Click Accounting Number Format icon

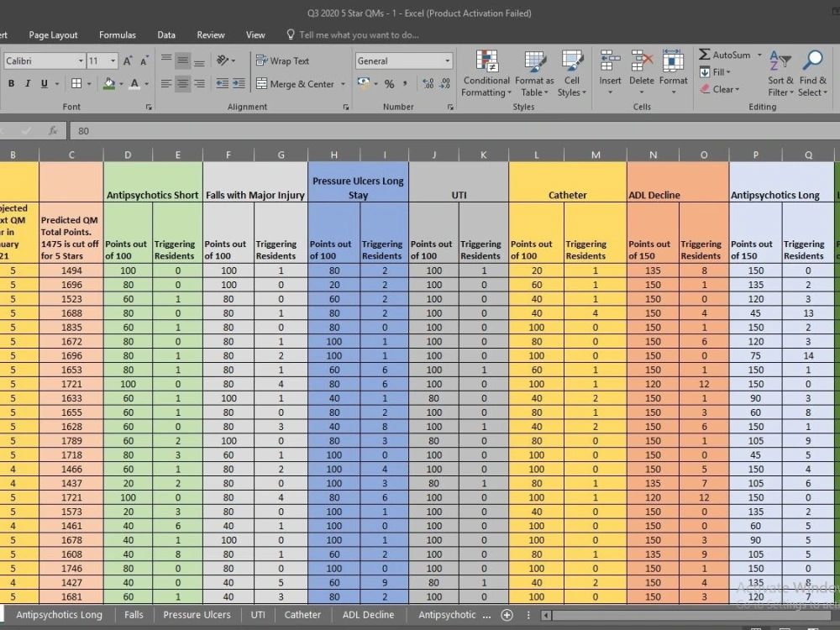coord(364,83)
